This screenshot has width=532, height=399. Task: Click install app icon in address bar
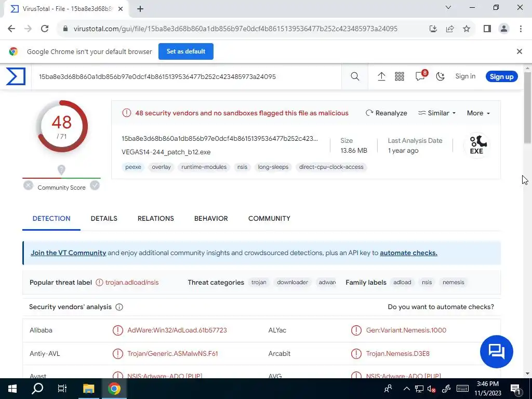click(433, 29)
